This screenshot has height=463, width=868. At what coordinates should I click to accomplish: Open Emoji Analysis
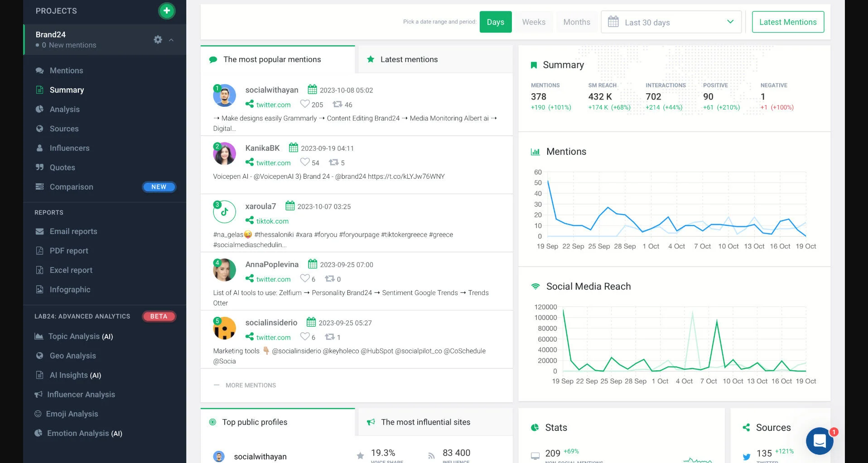click(x=72, y=414)
